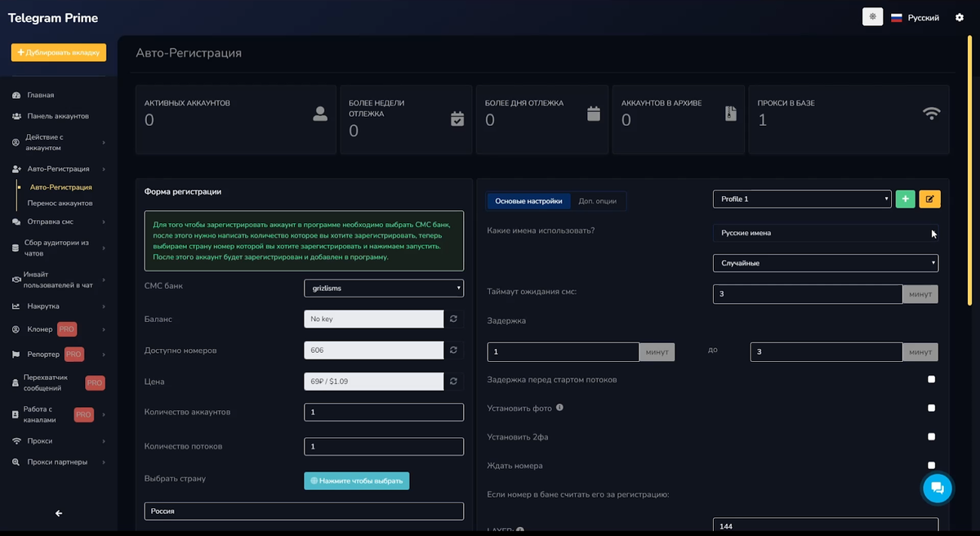980x536 pixels.
Task: Switch to the Основные настройки tab
Action: click(x=528, y=201)
